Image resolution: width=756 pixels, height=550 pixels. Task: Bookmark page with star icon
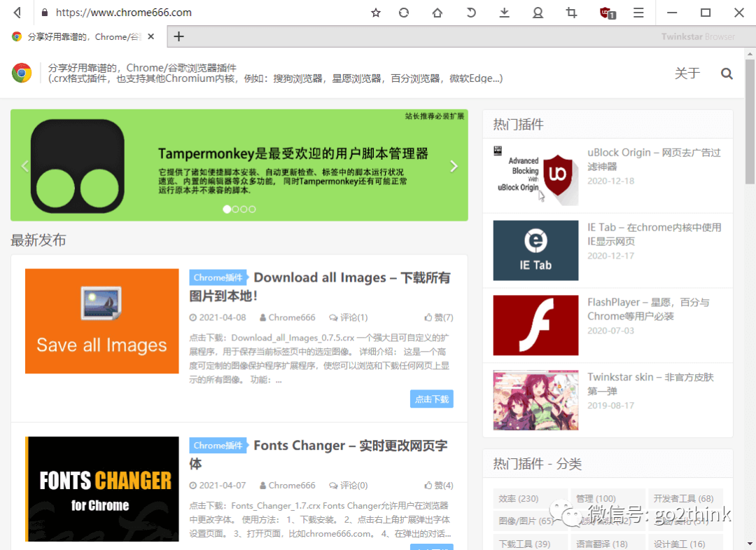376,13
